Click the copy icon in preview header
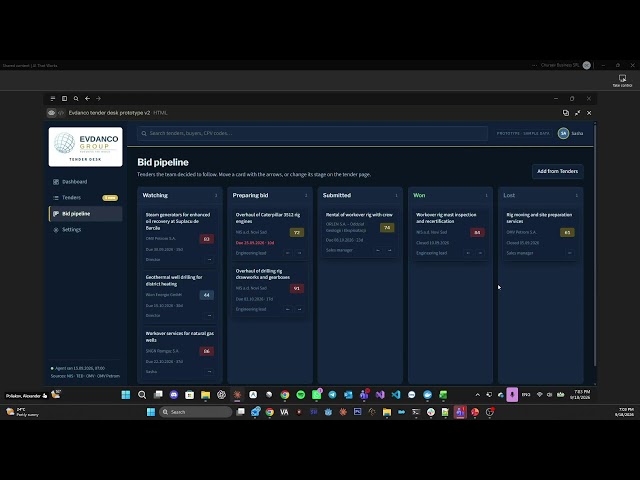The image size is (640, 480). (x=566, y=113)
